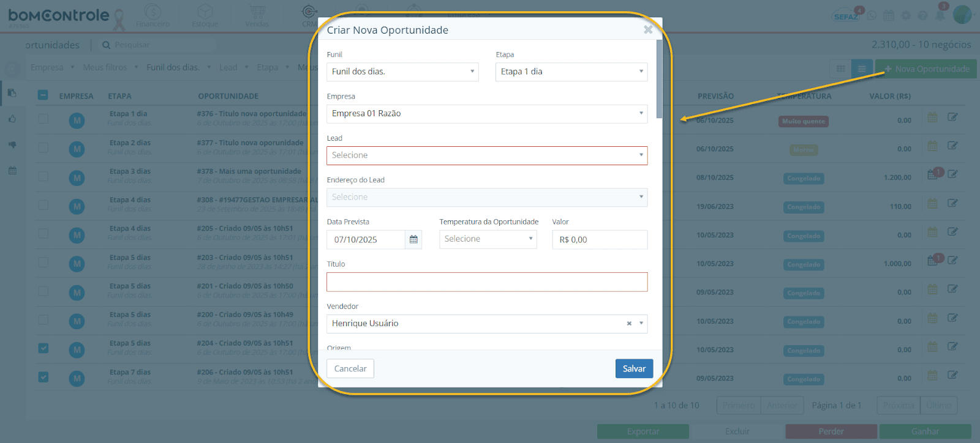Image resolution: width=980 pixels, height=443 pixels.
Task: Open the Funil dropdown in dialog
Action: 402,72
